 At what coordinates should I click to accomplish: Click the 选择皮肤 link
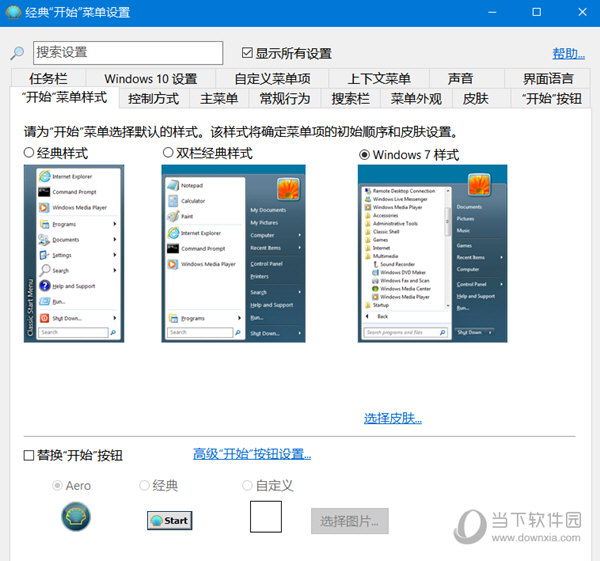coord(393,418)
